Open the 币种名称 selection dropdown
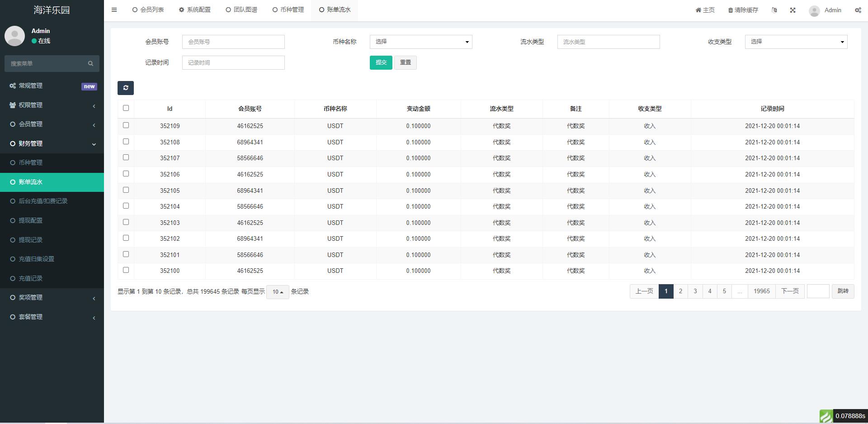 pos(420,42)
